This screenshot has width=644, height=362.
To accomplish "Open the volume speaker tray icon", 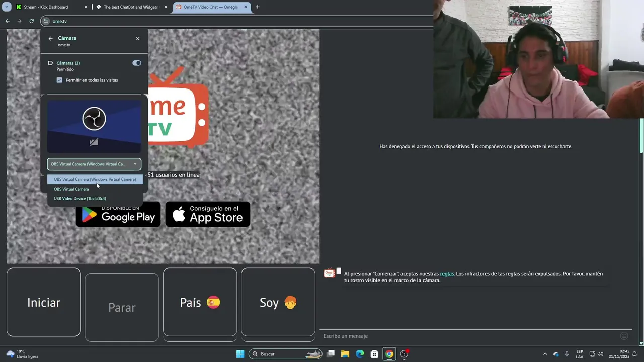I will coord(600,354).
